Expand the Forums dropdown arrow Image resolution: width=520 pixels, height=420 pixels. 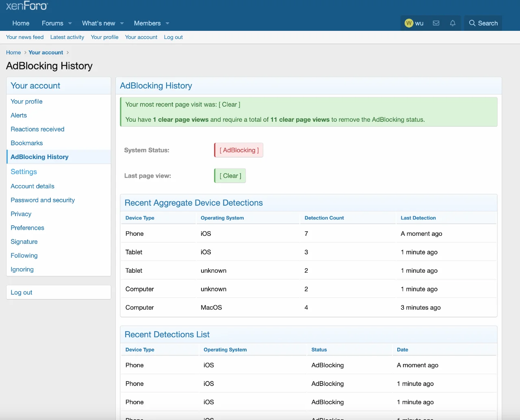pyautogui.click(x=70, y=23)
